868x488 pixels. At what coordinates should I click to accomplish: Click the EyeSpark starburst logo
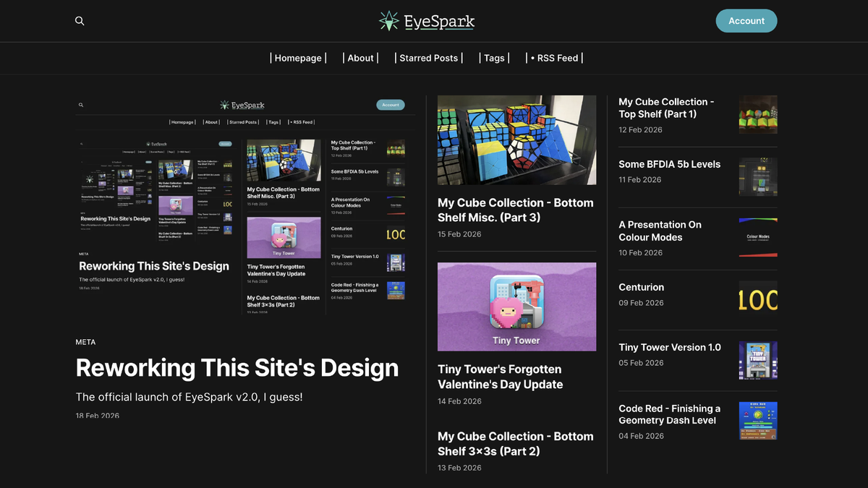click(388, 20)
